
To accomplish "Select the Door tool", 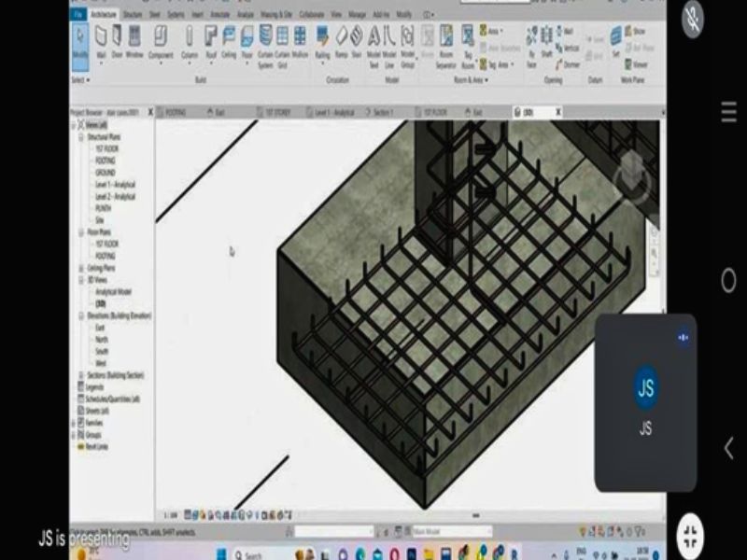I will click(x=117, y=41).
